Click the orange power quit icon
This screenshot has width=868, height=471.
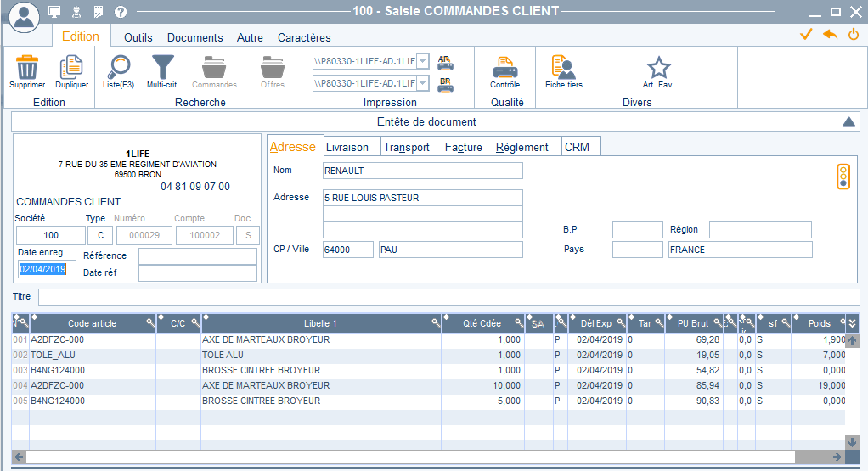click(854, 34)
